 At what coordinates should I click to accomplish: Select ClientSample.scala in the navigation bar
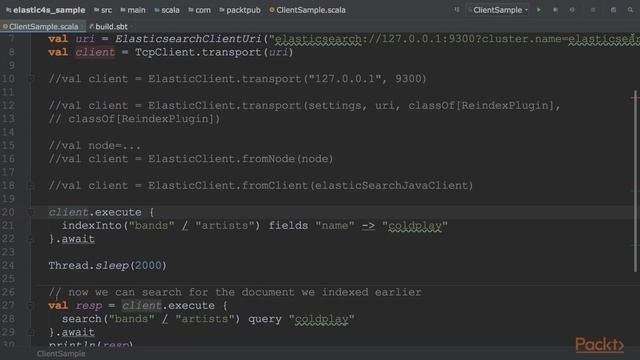click(x=307, y=10)
